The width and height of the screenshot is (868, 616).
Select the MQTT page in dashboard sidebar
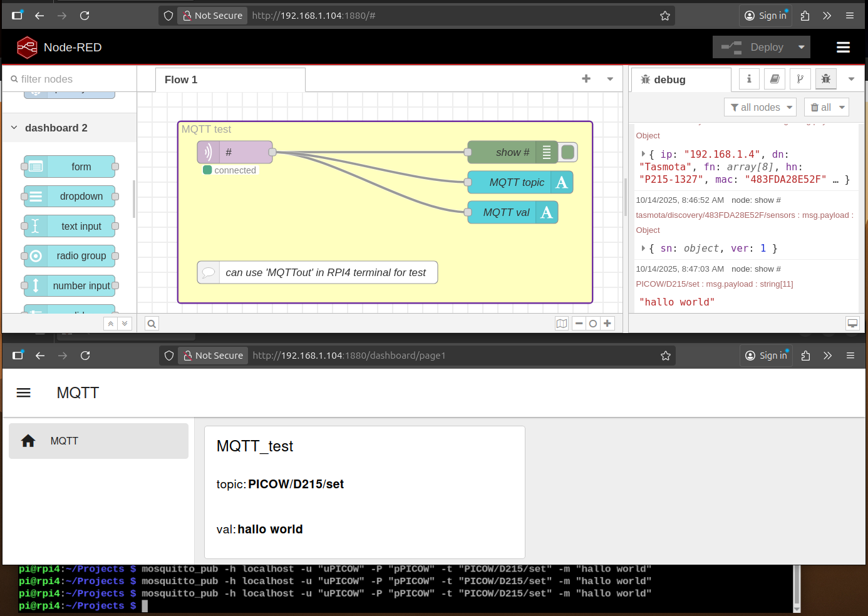98,441
